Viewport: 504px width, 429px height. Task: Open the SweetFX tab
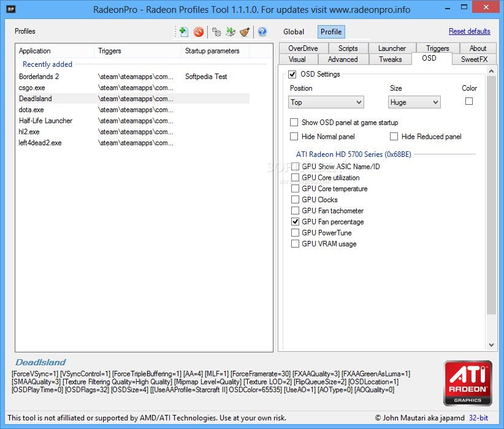pos(474,59)
